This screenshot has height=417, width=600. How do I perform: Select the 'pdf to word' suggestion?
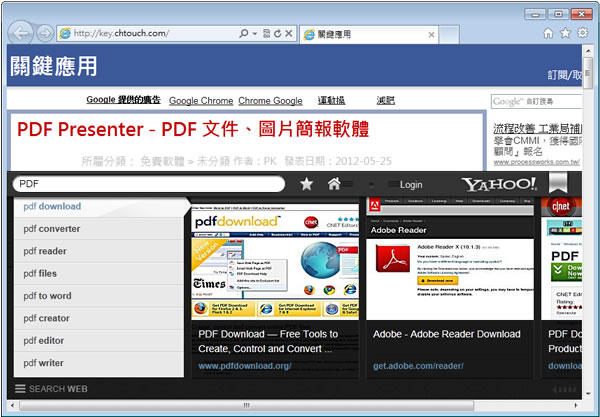(x=99, y=296)
